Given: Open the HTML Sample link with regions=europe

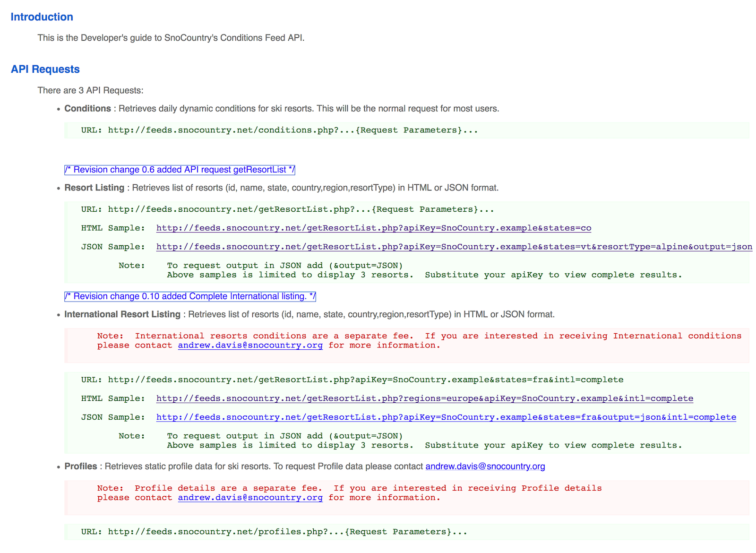Looking at the screenshot, I should coord(424,398).
